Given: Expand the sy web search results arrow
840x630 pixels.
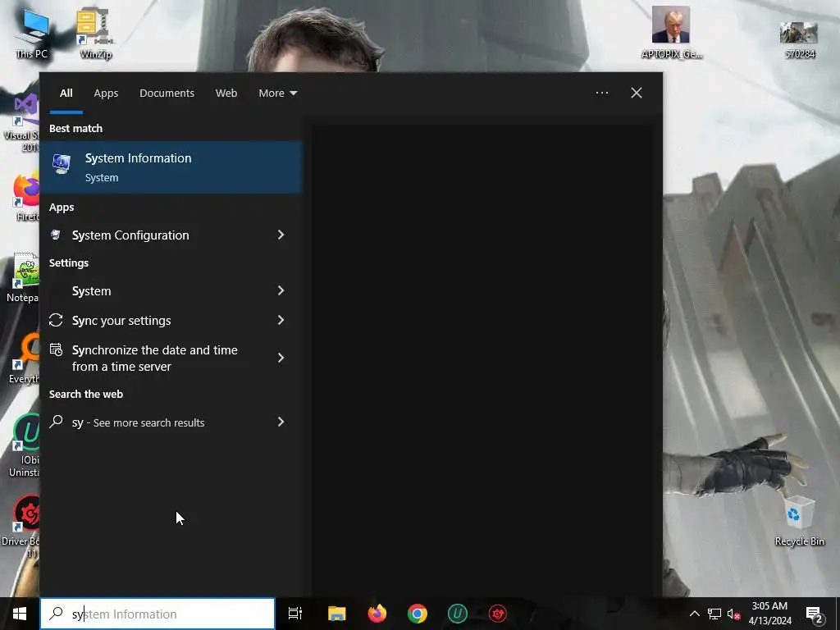Looking at the screenshot, I should coord(281,422).
